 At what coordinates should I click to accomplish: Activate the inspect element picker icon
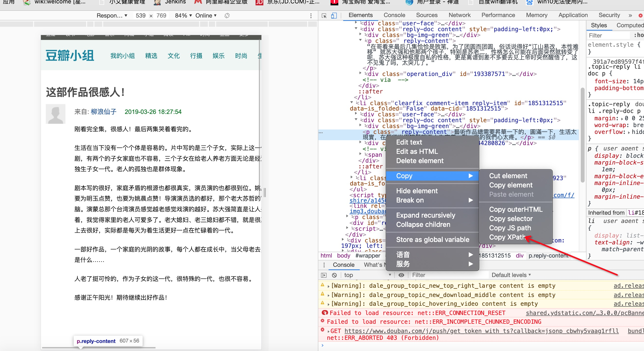pos(324,16)
